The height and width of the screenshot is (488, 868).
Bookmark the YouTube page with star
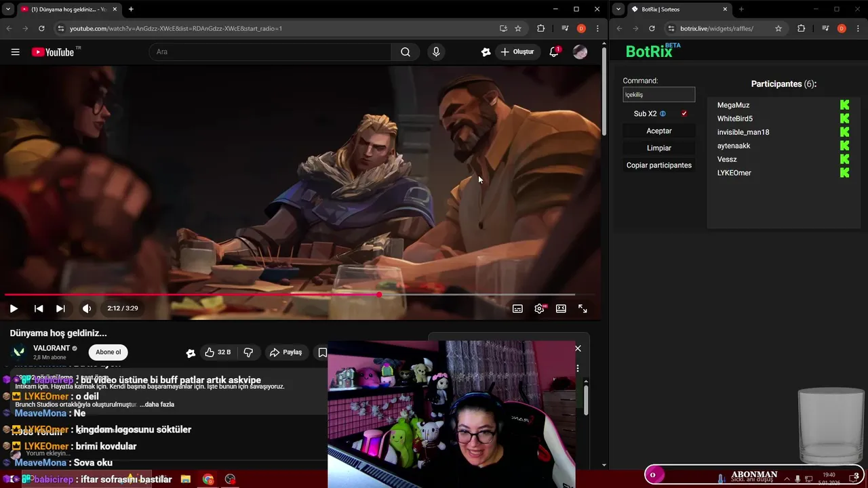[518, 28]
